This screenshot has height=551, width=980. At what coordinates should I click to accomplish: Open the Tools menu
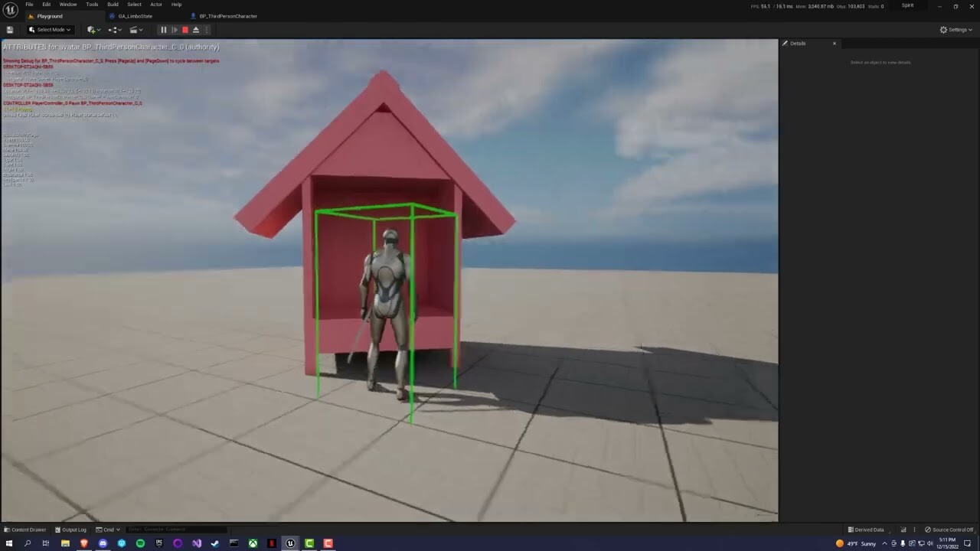[x=92, y=5]
